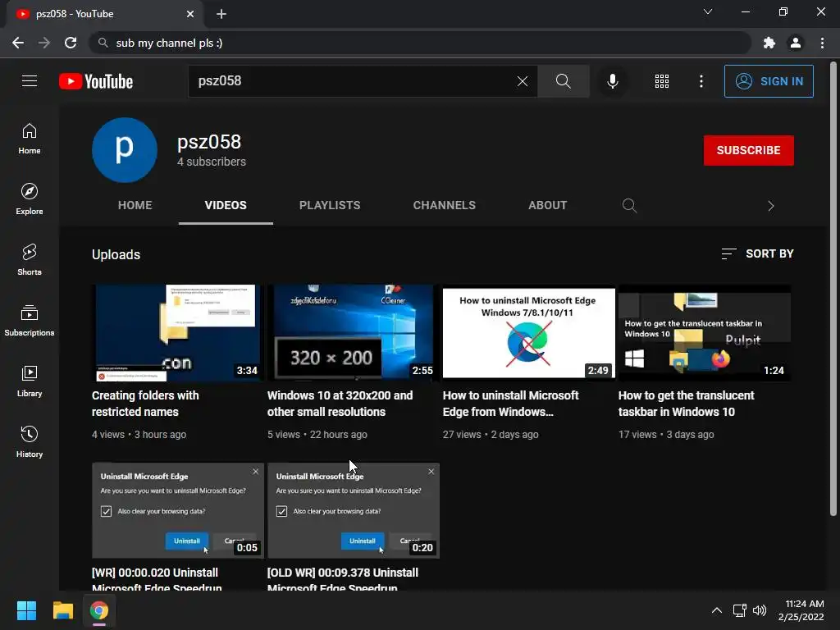Click Chrome back arrow
The image size is (840, 630).
[18, 43]
